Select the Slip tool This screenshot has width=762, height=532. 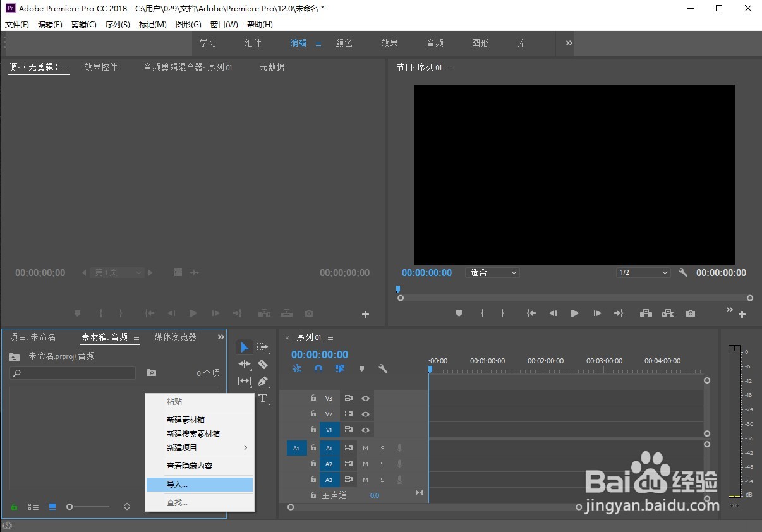click(245, 381)
